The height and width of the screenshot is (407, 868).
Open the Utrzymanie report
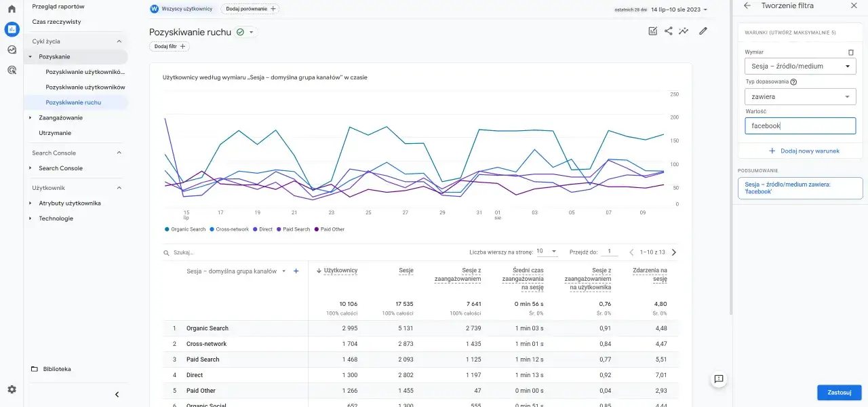point(55,133)
